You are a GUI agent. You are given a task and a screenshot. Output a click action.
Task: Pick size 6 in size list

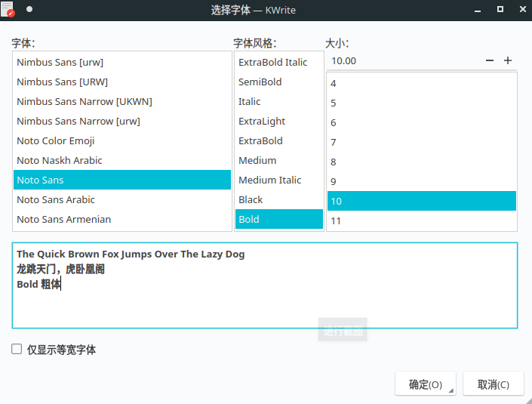[x=422, y=122]
